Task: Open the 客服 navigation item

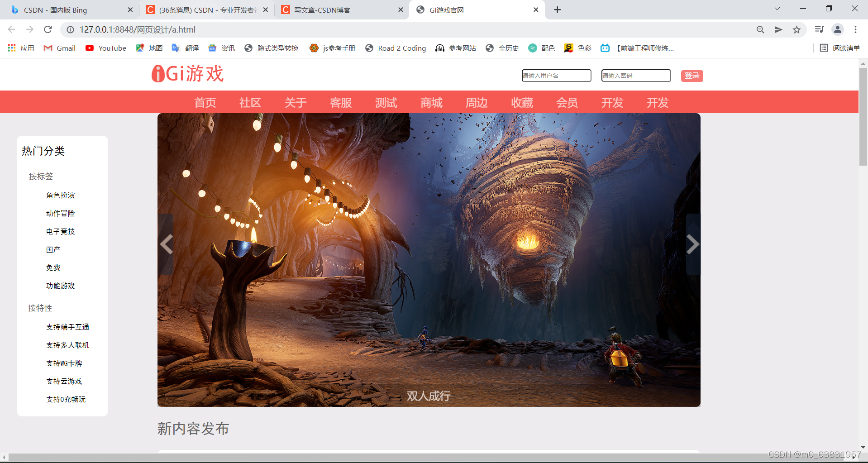Action: 341,103
